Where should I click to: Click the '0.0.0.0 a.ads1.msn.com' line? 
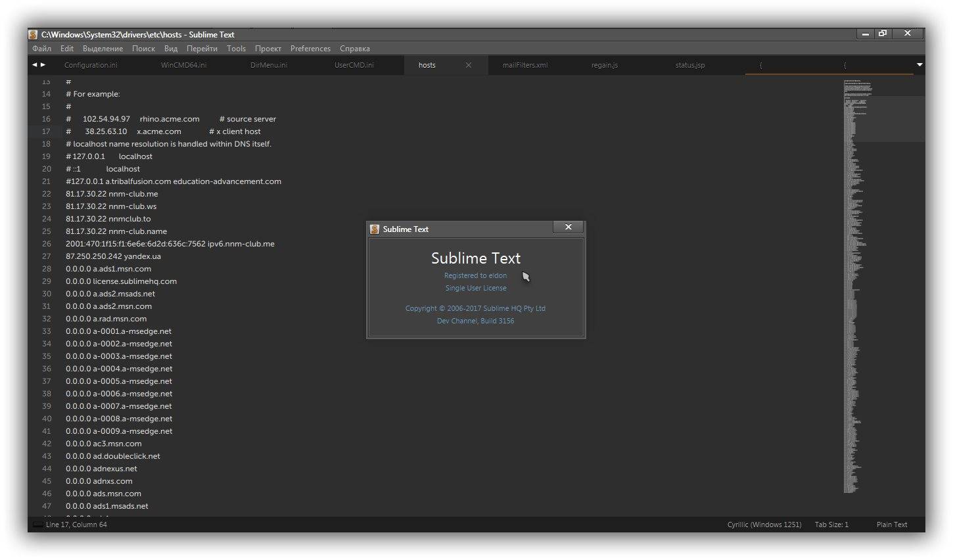pos(108,269)
